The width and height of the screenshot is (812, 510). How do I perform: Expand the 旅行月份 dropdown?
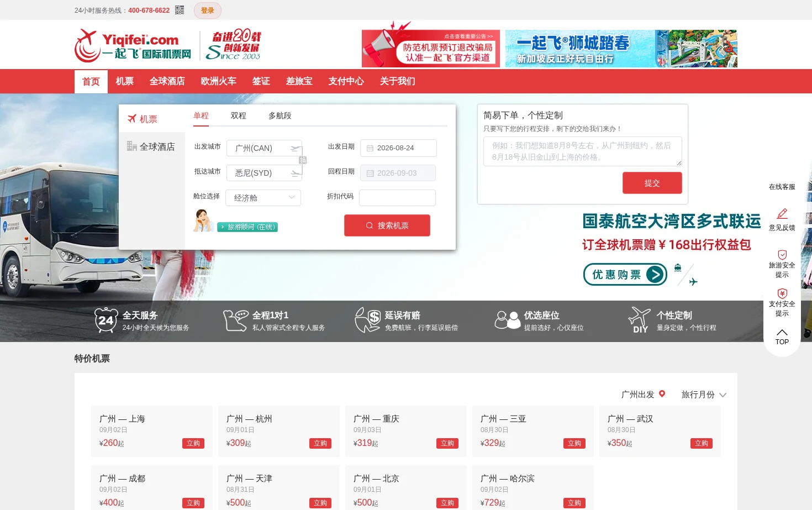tap(704, 395)
